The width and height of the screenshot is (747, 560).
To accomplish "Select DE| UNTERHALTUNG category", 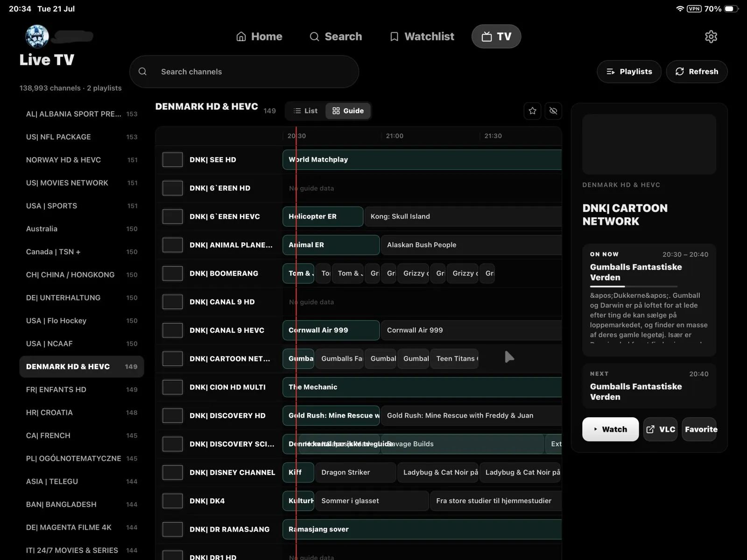I will coord(82,298).
